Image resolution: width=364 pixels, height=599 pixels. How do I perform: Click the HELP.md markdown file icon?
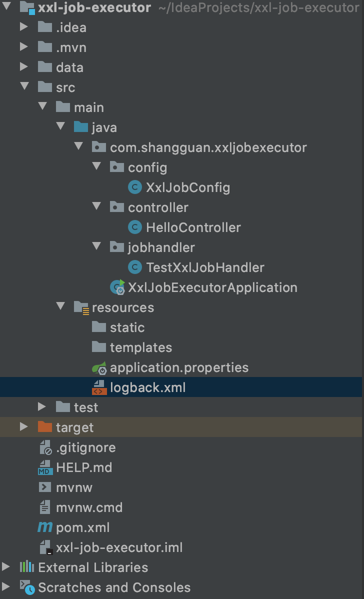pos(45,467)
